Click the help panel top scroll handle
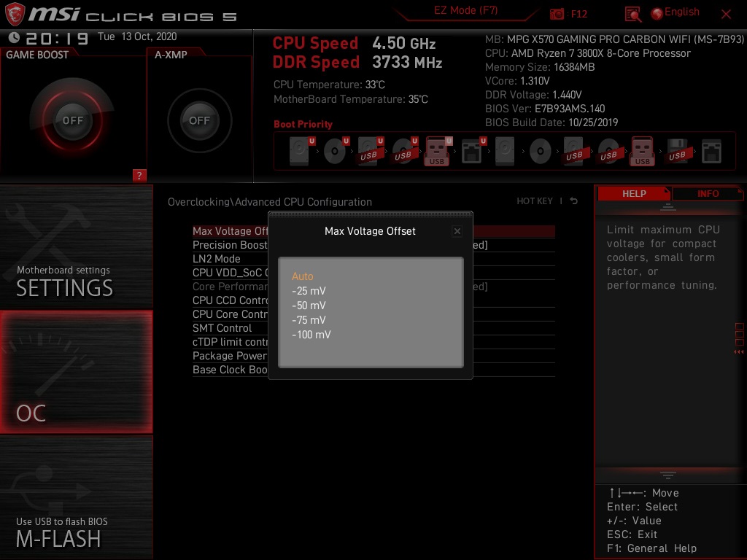This screenshot has width=747, height=560. 667,207
